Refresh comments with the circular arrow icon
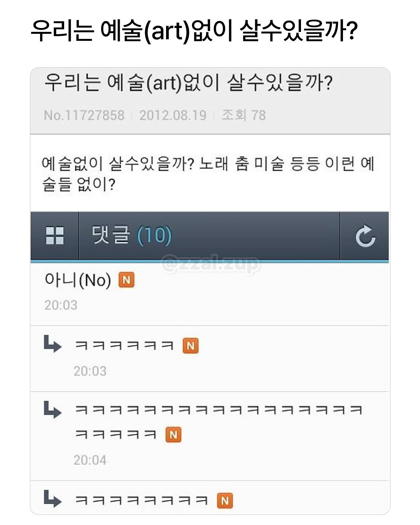The image size is (420, 525). (x=366, y=236)
